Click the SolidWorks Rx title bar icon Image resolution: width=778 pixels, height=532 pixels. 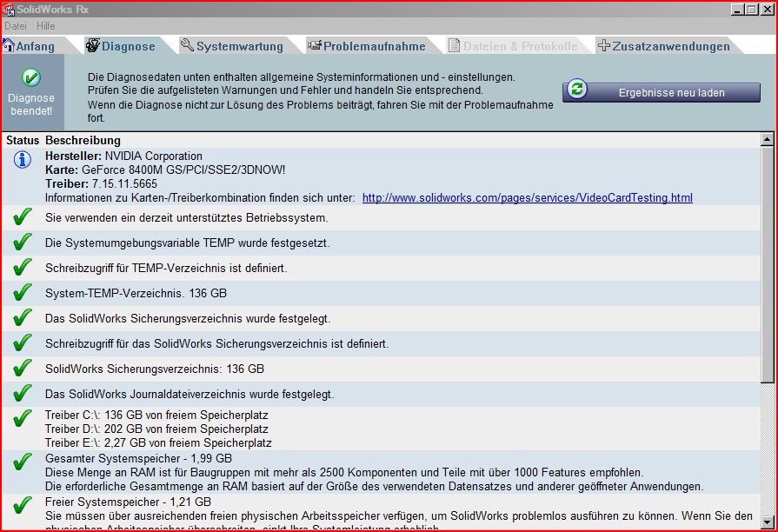pos(8,9)
